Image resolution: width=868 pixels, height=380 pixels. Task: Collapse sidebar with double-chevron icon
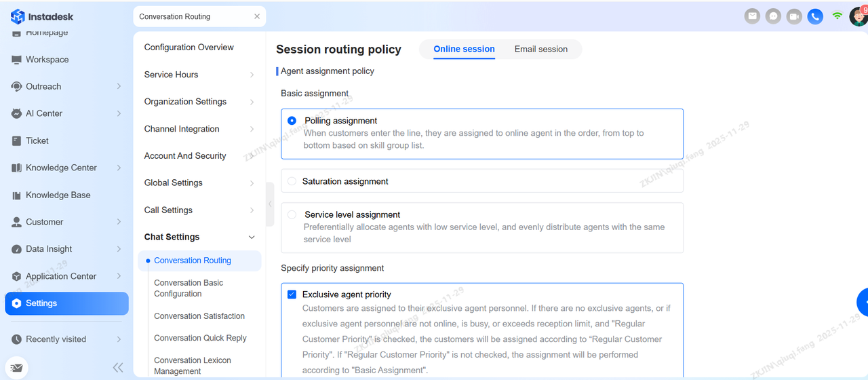118,368
